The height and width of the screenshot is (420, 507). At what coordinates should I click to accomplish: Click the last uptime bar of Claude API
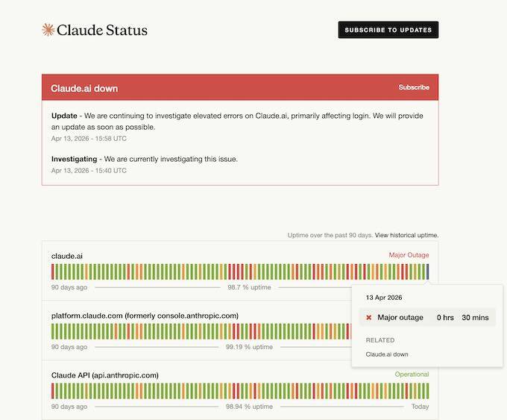[427, 390]
